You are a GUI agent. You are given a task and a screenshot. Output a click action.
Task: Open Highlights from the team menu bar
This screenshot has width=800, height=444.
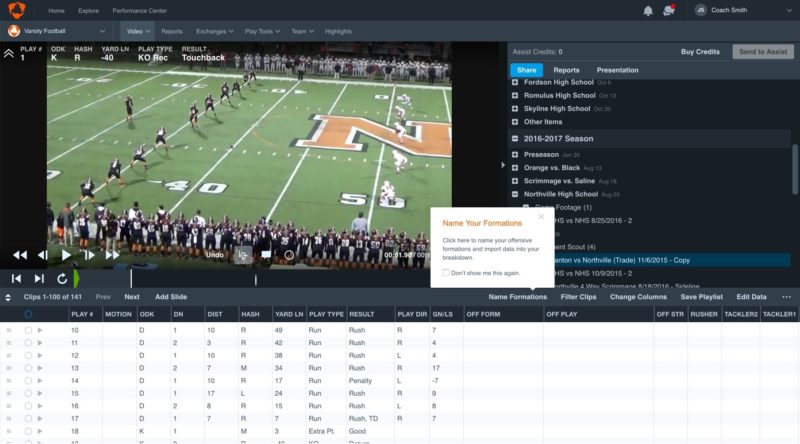pos(338,31)
